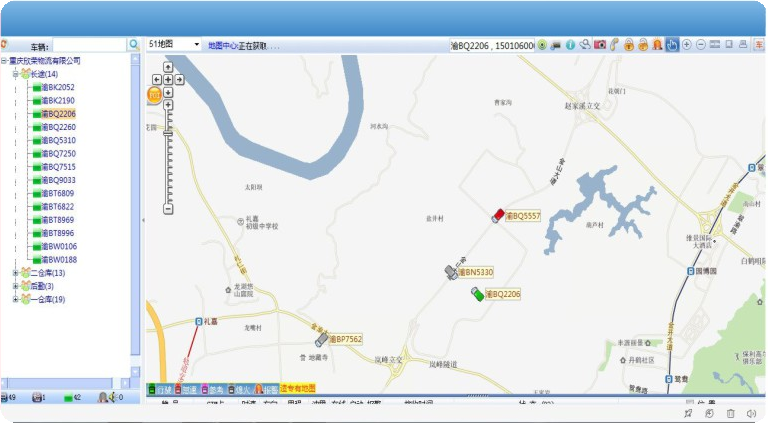Image resolution: width=768 pixels, height=423 pixels.
Task: Click the speaker sound icon bottom right
Action: (751, 414)
